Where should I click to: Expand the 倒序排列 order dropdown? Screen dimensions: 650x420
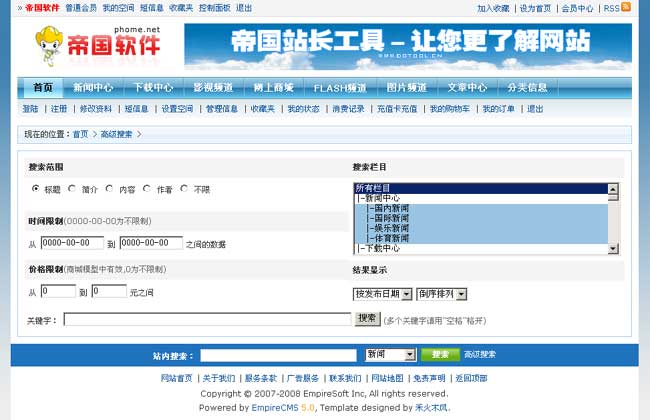[441, 294]
